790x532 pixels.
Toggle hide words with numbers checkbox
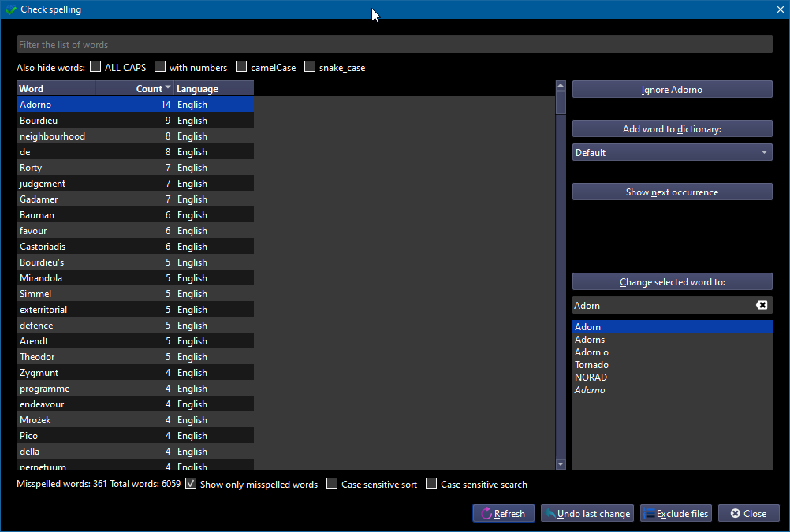(160, 66)
